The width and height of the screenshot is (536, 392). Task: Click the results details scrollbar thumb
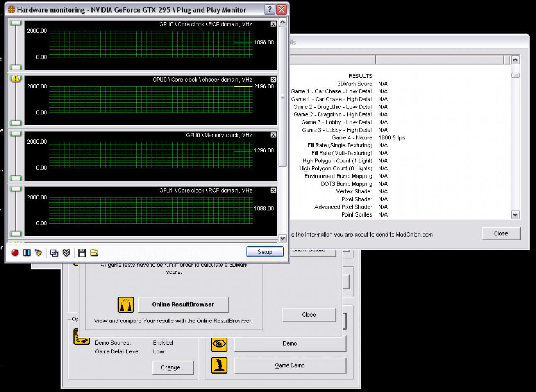(x=515, y=75)
